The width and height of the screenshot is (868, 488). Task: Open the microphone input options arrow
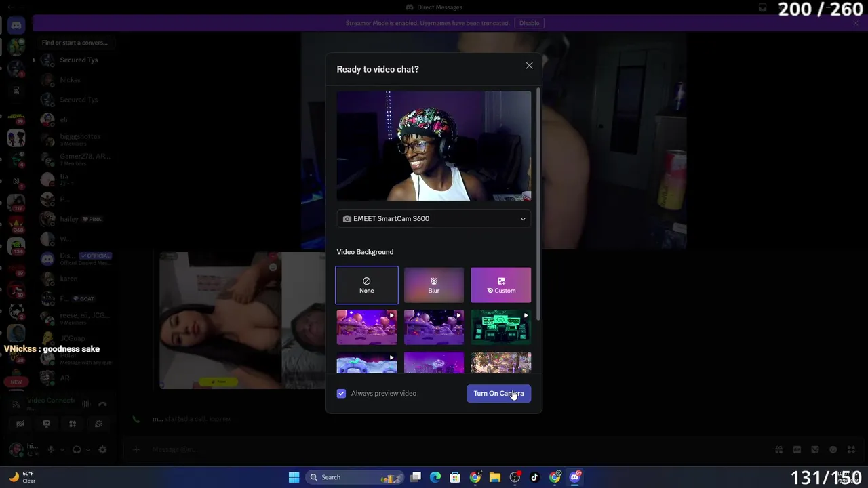[x=61, y=449]
